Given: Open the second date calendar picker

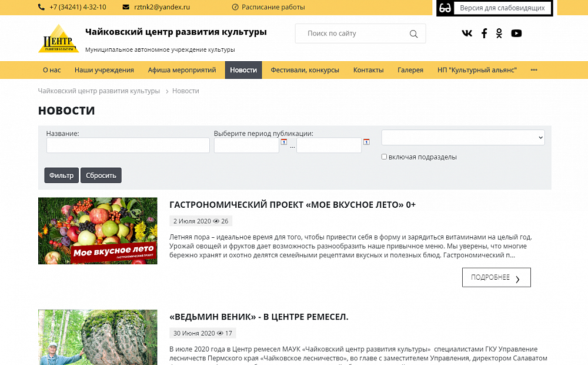Looking at the screenshot, I should point(367,142).
